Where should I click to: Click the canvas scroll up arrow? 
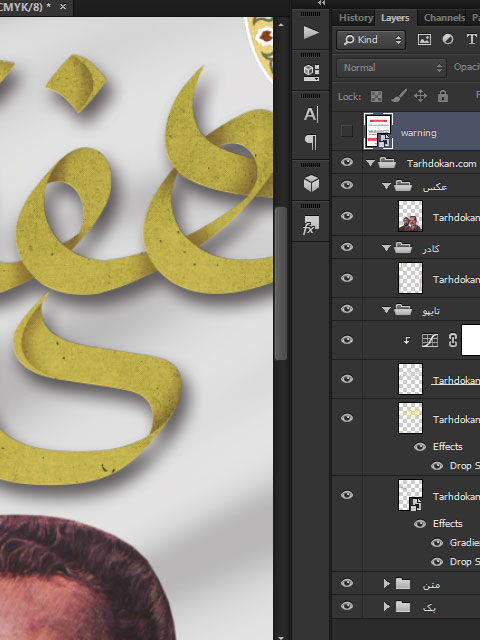click(280, 25)
